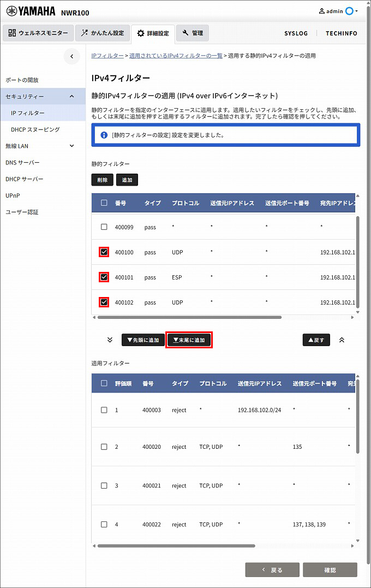Click 192.168.102.0/24 source address cell
This screenshot has height=588, width=371.
pyautogui.click(x=259, y=410)
